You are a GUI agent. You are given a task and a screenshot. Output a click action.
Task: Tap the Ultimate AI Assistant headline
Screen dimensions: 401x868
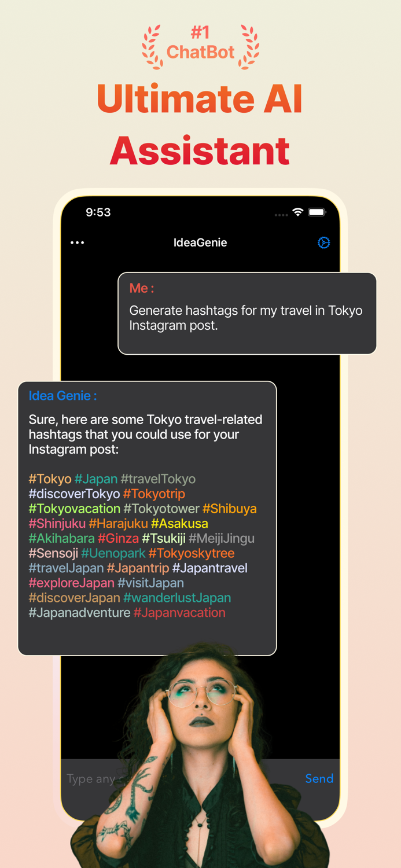[x=201, y=123]
